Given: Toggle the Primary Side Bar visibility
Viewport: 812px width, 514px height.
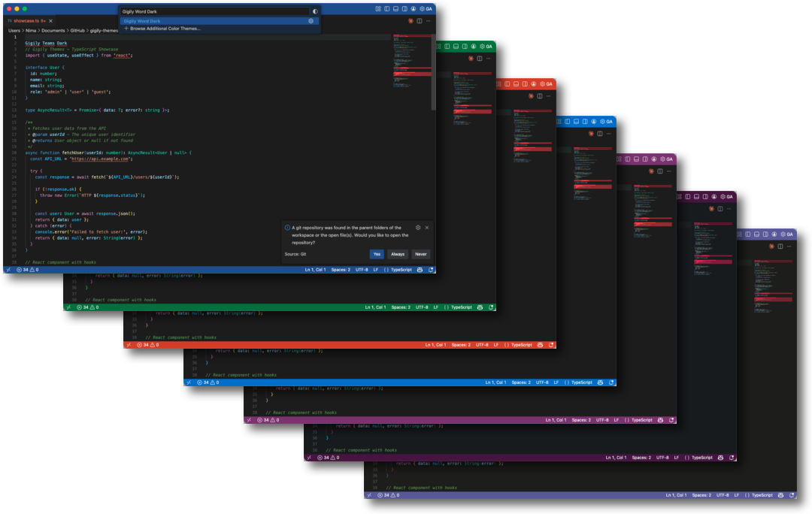Looking at the screenshot, I should [386, 8].
